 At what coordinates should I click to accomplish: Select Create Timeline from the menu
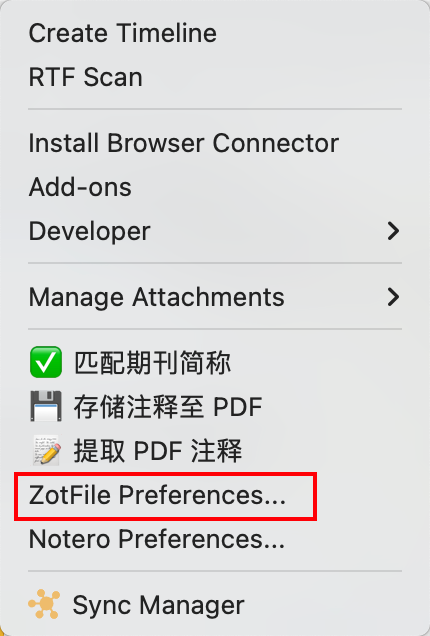tap(123, 33)
